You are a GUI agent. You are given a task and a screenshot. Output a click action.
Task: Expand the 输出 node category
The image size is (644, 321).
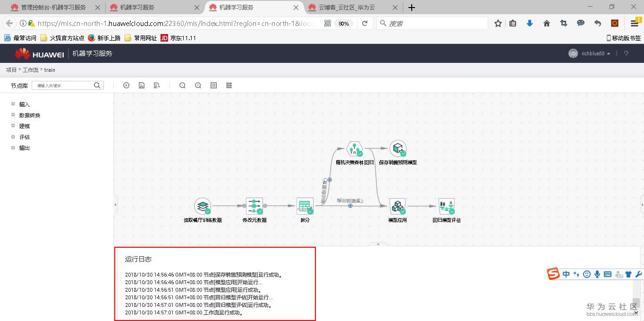13,147
